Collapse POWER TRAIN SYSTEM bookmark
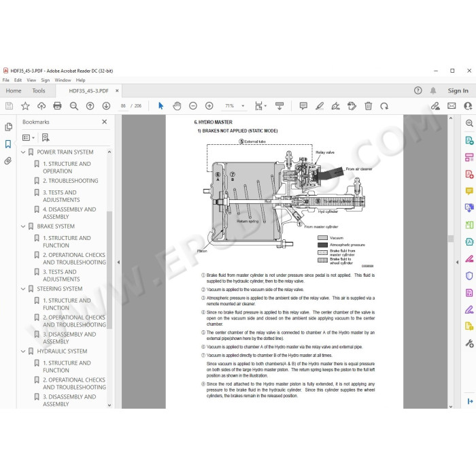The image size is (476, 476). (23, 152)
